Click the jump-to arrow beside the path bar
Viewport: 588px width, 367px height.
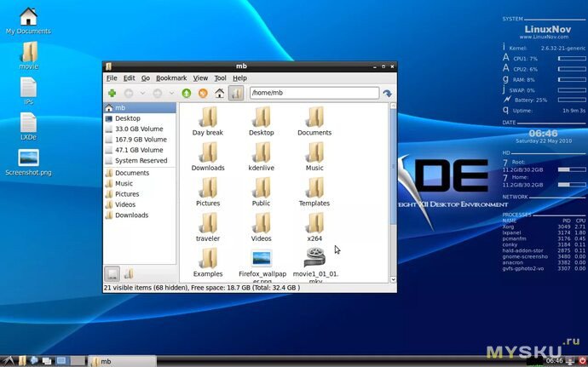coord(388,93)
